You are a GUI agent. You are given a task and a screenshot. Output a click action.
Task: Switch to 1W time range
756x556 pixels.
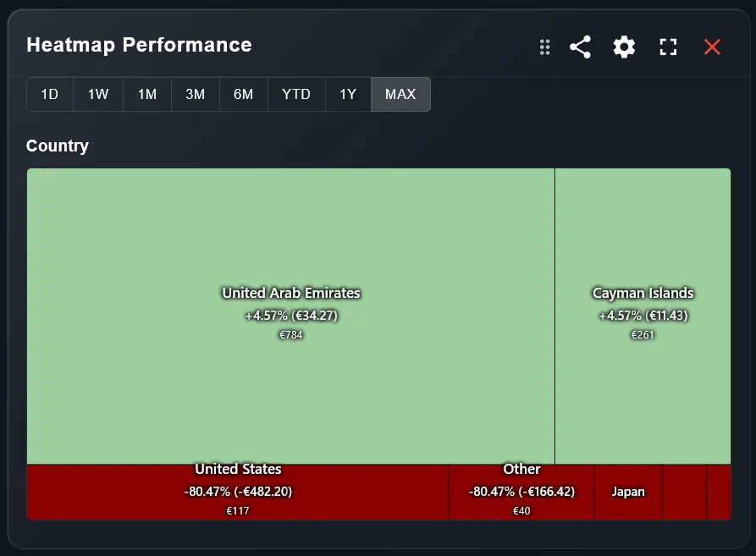tap(98, 95)
